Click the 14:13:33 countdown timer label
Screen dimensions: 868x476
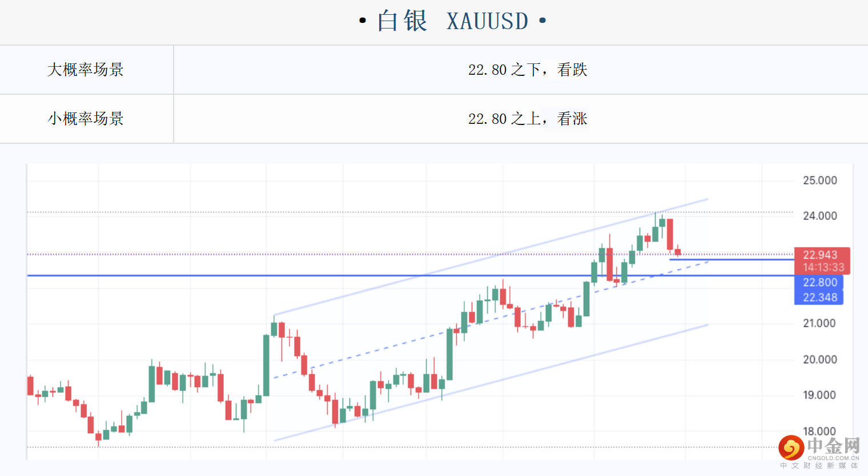pyautogui.click(x=823, y=267)
